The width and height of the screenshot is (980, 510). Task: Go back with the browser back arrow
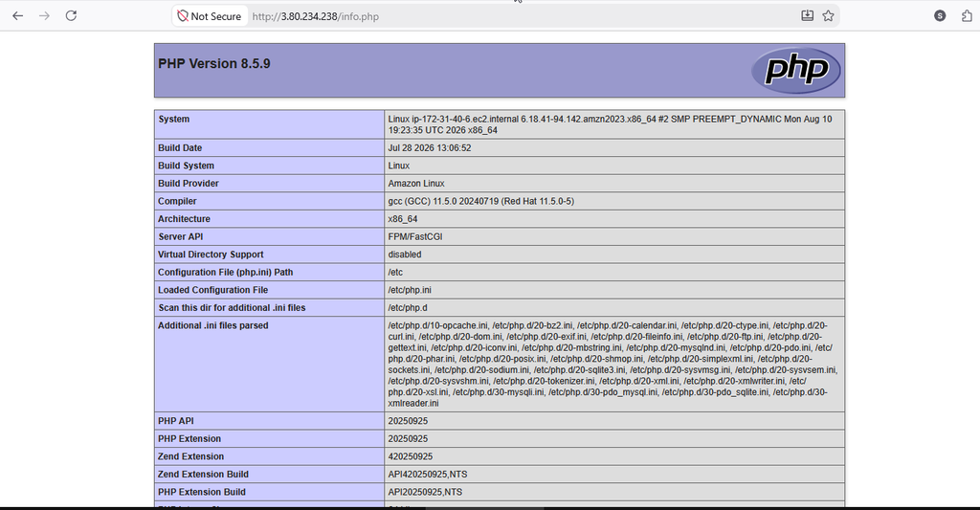click(17, 16)
